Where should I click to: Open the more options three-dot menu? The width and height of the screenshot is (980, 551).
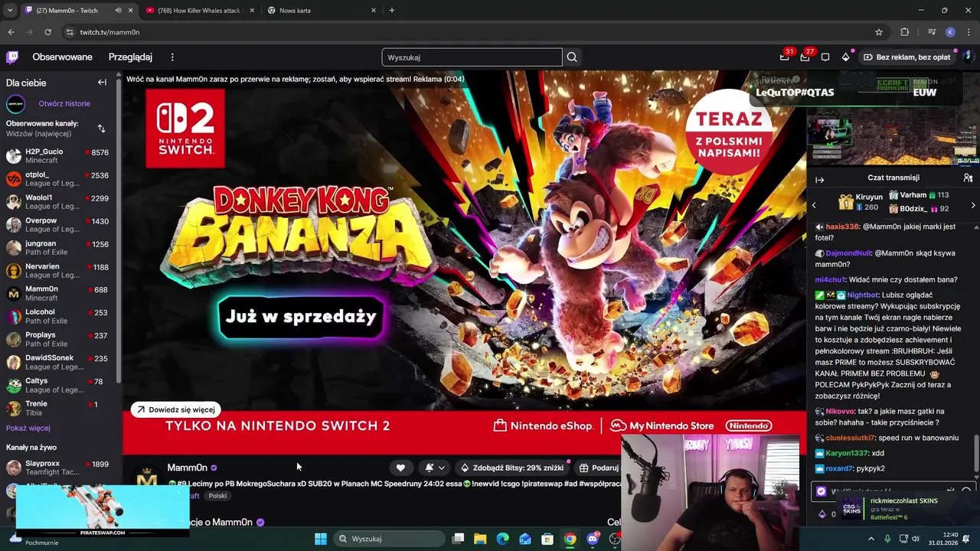(172, 57)
